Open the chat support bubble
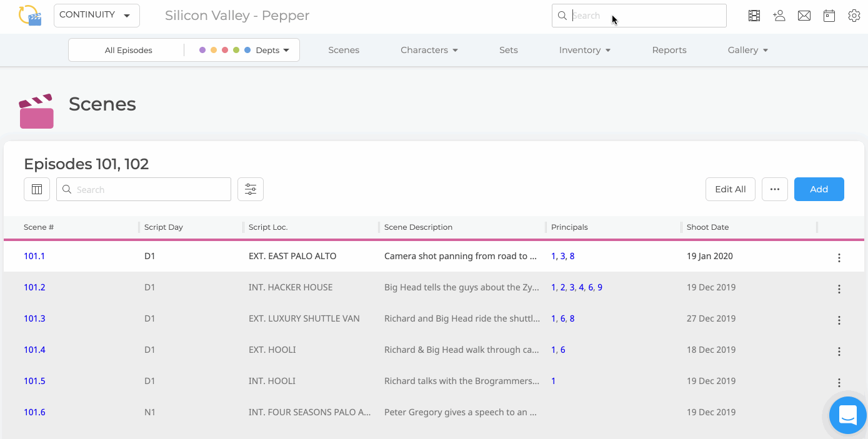The width and height of the screenshot is (868, 439). 848,415
